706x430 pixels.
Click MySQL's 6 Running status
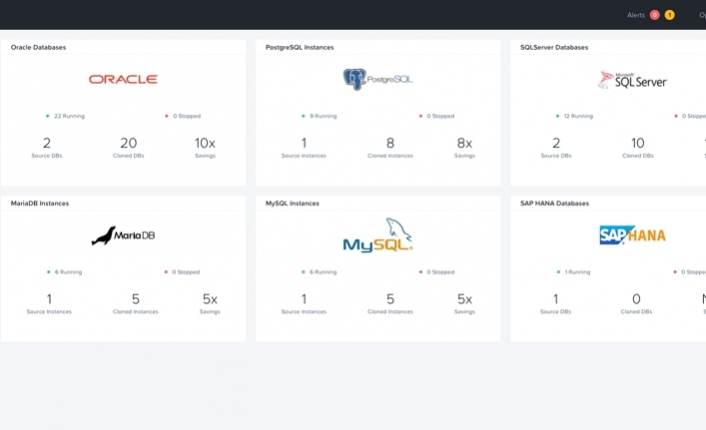click(x=320, y=272)
